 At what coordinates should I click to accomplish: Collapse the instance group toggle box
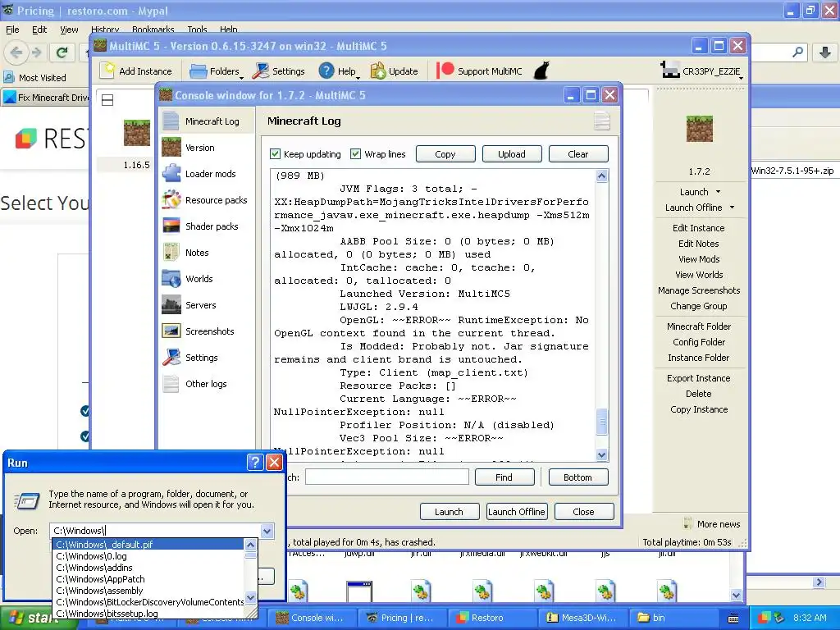107,99
